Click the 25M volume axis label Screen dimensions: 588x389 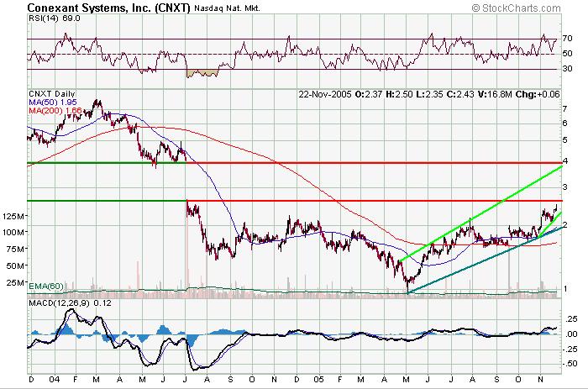point(17,282)
